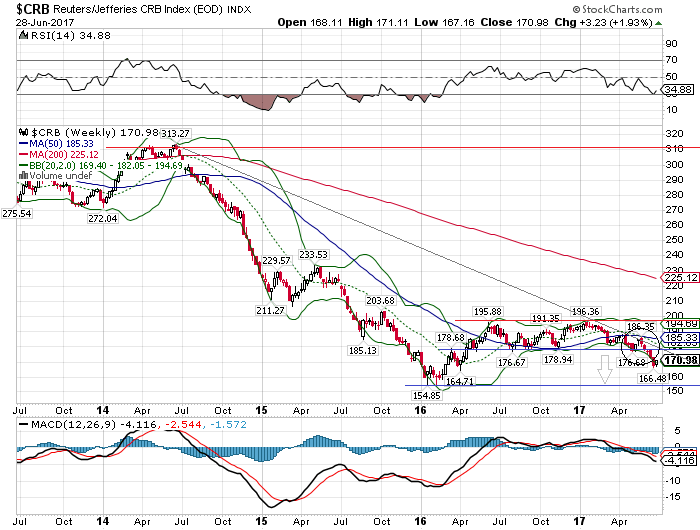Click the 211.27 low annotation

coord(271,310)
